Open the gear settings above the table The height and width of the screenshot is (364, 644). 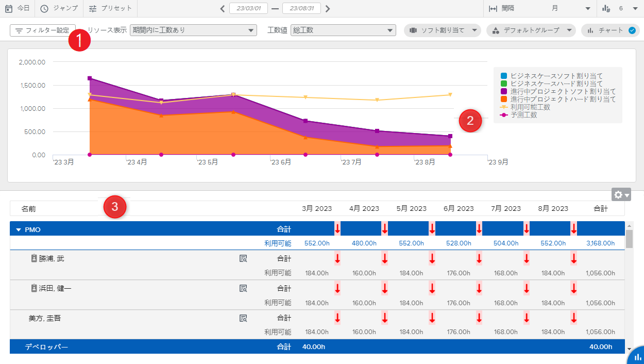(621, 195)
